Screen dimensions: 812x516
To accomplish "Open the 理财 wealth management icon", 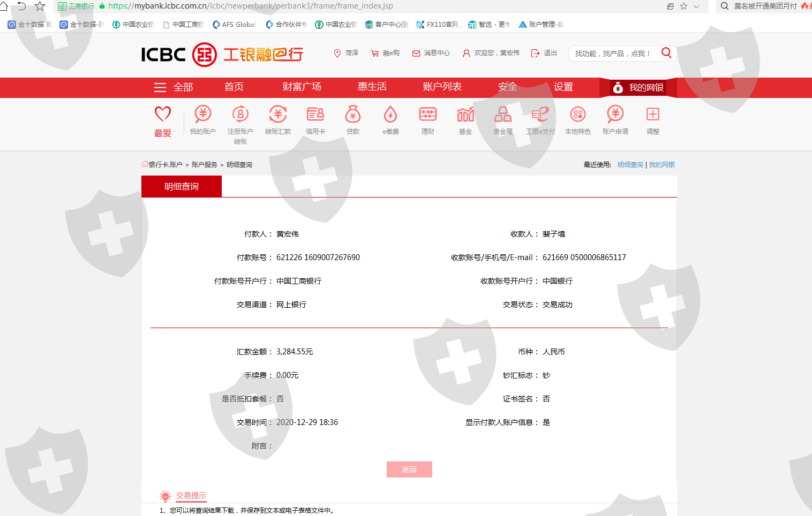I will point(427,115).
